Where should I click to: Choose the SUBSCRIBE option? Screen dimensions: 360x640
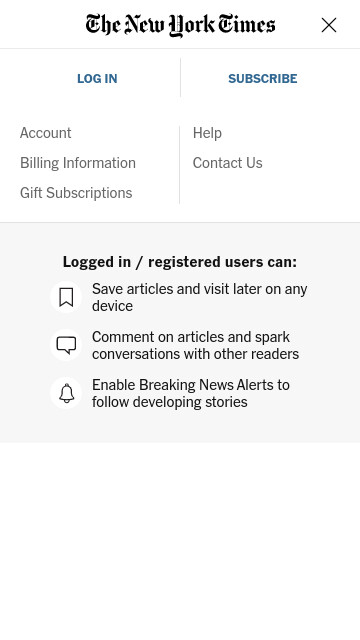(262, 78)
